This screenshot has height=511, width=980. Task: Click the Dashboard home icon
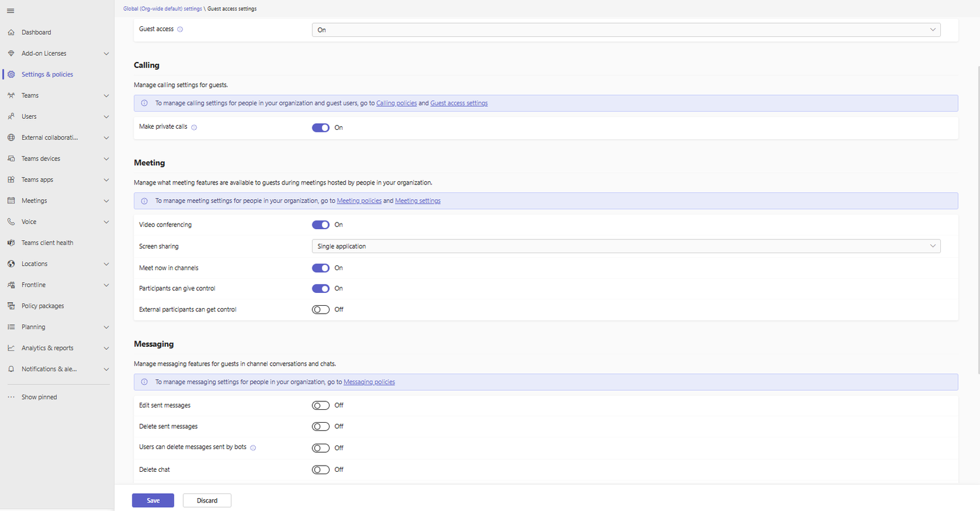coord(11,32)
